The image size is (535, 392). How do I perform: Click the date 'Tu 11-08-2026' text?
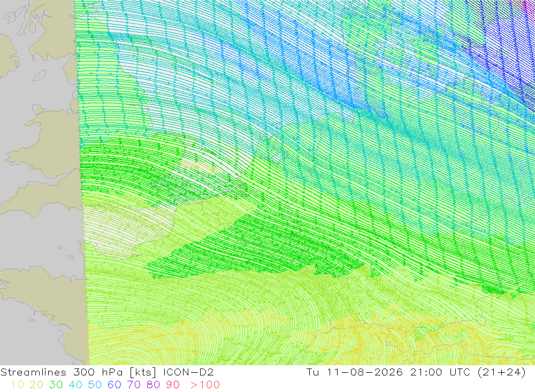point(355,372)
